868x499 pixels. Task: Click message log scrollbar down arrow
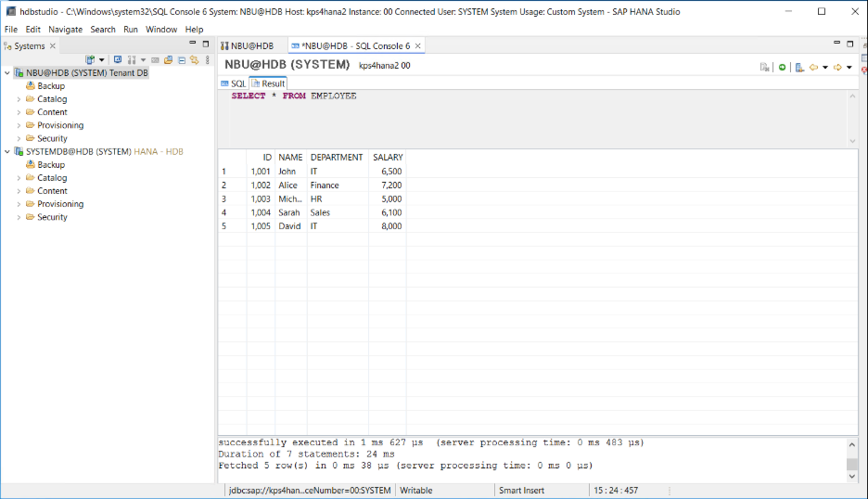pyautogui.click(x=852, y=477)
